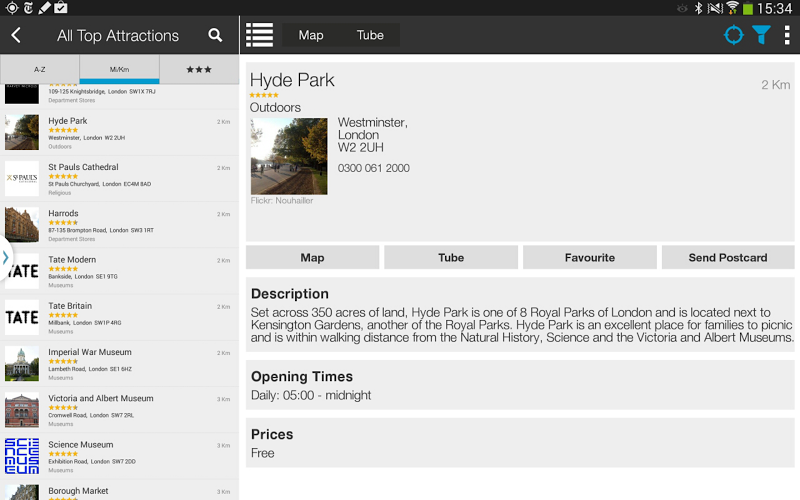Expand the side drawer chevron handle
800x500 pixels.
6,257
